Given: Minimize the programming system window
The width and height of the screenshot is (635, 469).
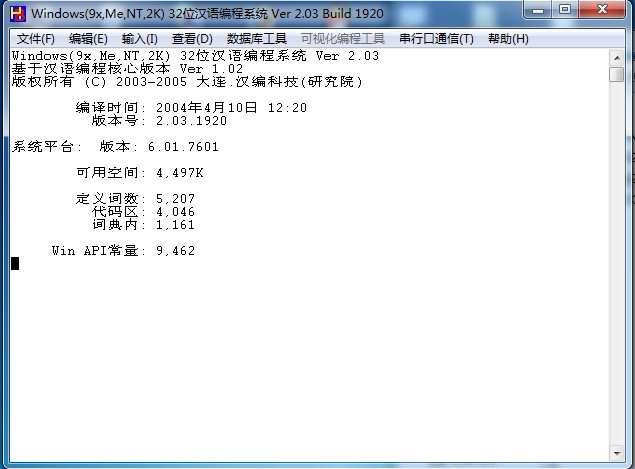Looking at the screenshot, I should coord(540,11).
